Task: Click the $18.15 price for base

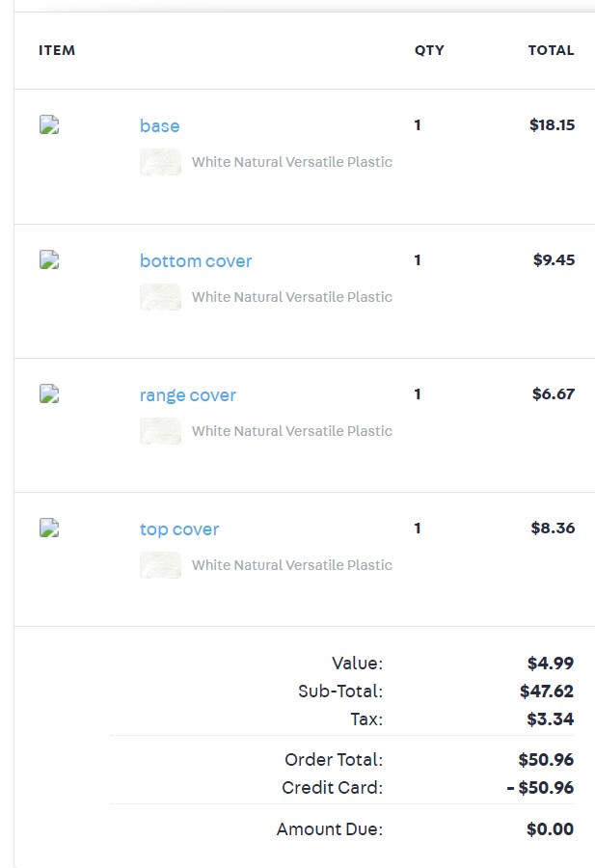Action: pyautogui.click(x=552, y=124)
